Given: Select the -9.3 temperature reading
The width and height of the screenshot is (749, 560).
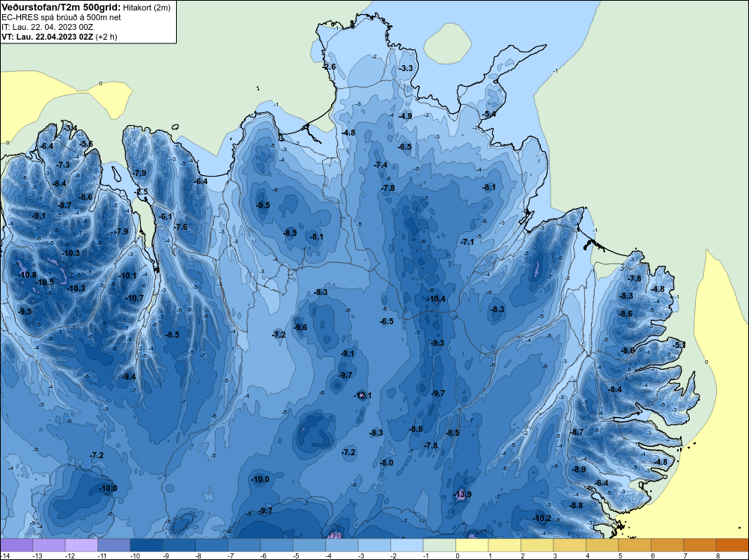Looking at the screenshot, I should [437, 343].
